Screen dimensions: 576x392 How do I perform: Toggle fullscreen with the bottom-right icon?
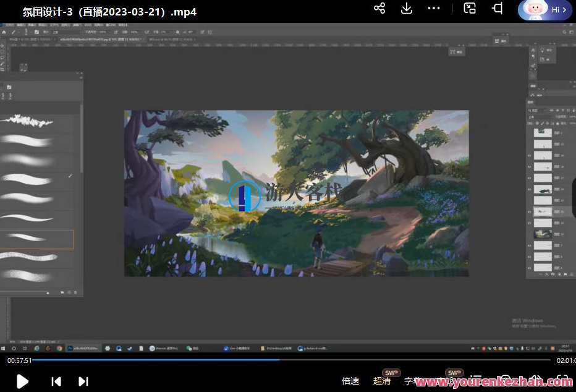[562, 380]
